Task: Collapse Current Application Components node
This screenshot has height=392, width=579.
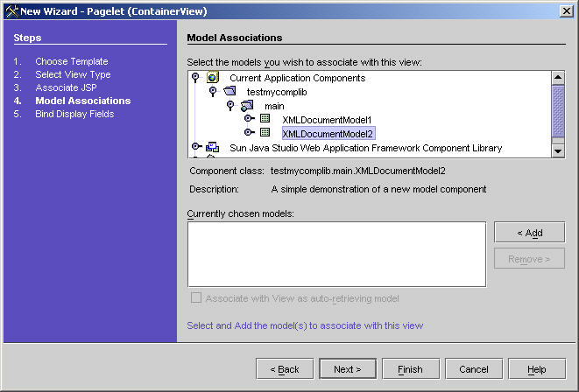Action: point(195,77)
